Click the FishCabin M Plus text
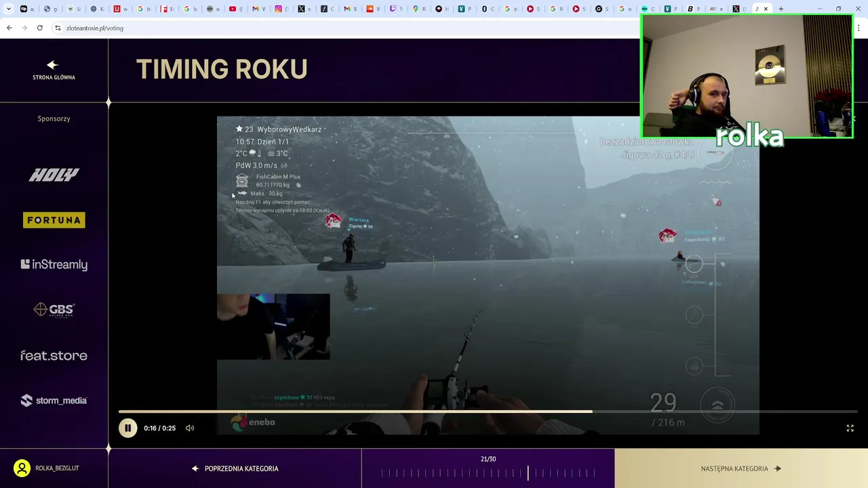This screenshot has width=868, height=488. pyautogui.click(x=278, y=177)
